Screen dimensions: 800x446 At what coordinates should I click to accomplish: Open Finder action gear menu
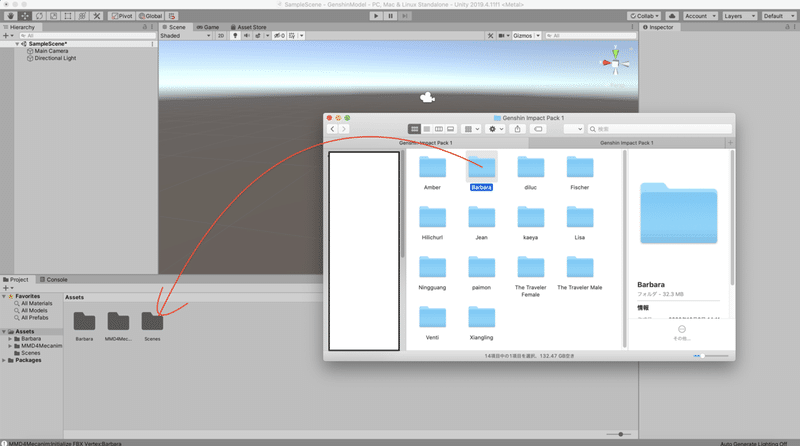click(x=496, y=129)
